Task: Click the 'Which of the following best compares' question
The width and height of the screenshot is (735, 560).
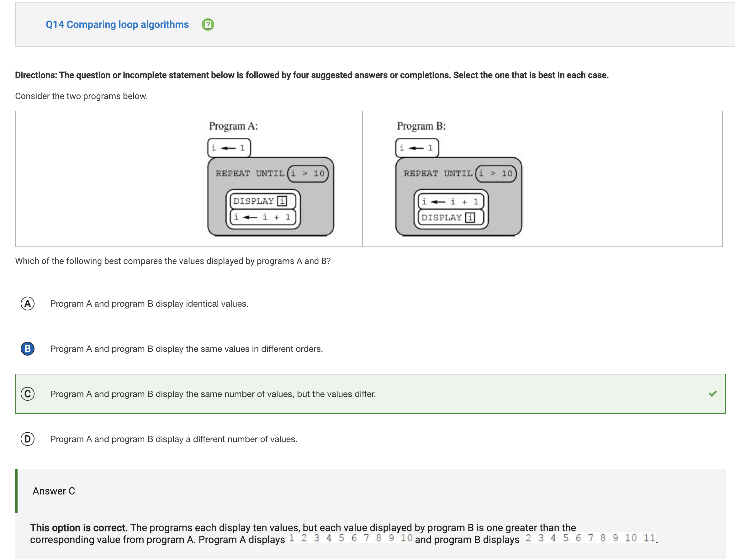Action: click(x=173, y=261)
